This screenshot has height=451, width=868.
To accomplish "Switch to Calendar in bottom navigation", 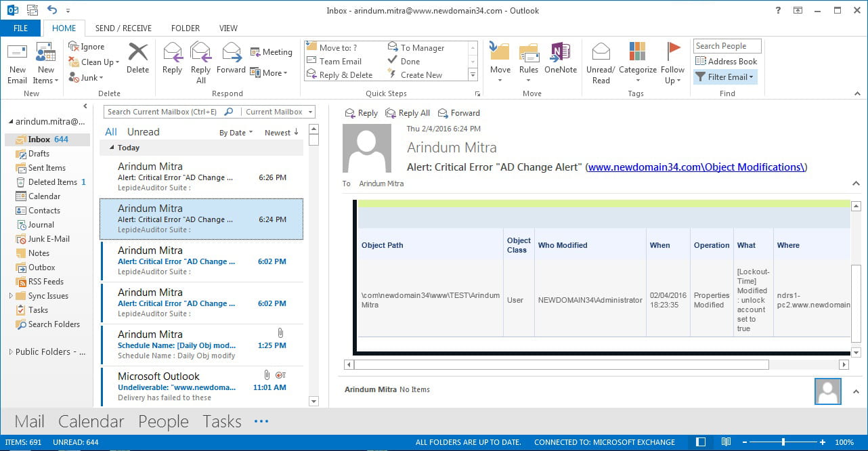I will tap(91, 422).
